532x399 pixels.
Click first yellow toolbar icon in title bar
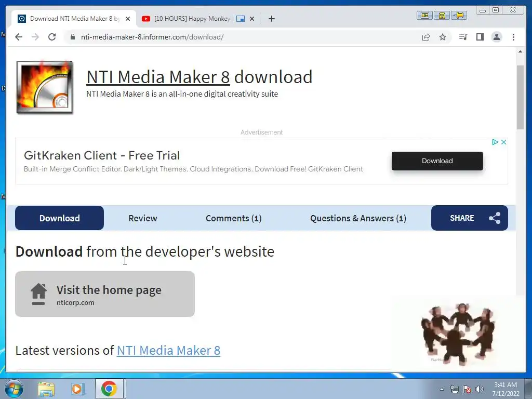424,15
